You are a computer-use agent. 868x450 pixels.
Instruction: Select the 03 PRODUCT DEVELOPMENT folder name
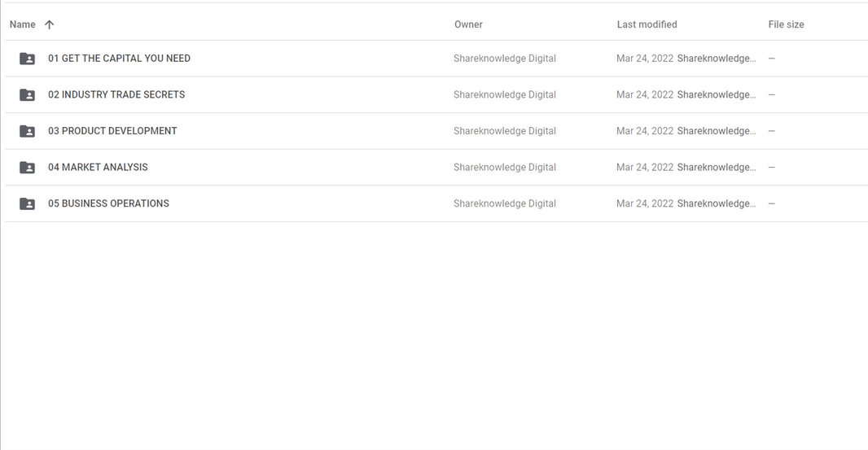pos(112,131)
